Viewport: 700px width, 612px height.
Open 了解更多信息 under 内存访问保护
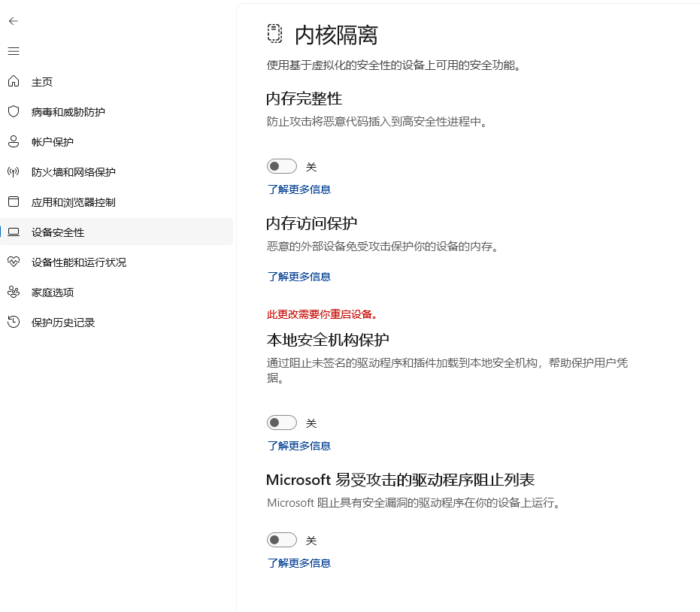click(x=298, y=277)
